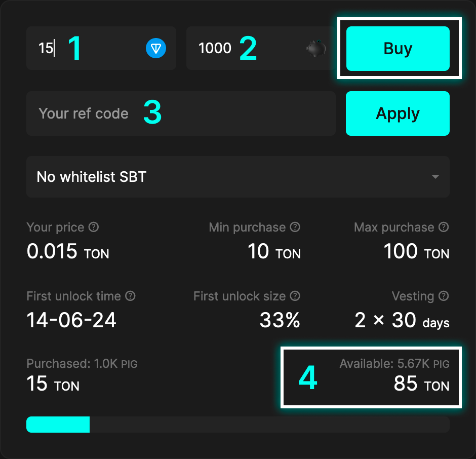The width and height of the screenshot is (476, 459).
Task: Click help icon next to Your price
Action: pyautogui.click(x=94, y=227)
